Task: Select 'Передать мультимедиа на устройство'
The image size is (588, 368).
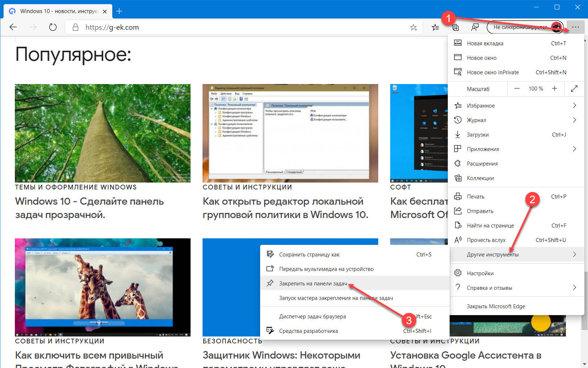Action: coord(355,269)
